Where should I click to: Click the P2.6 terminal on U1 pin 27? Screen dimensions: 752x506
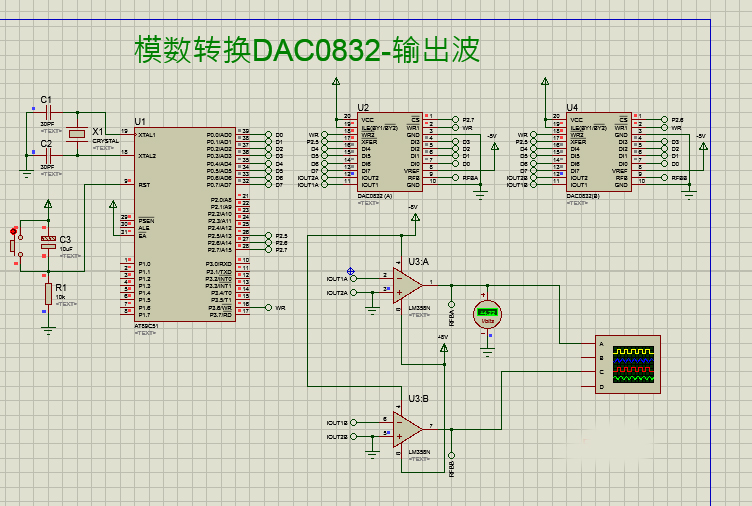click(269, 243)
